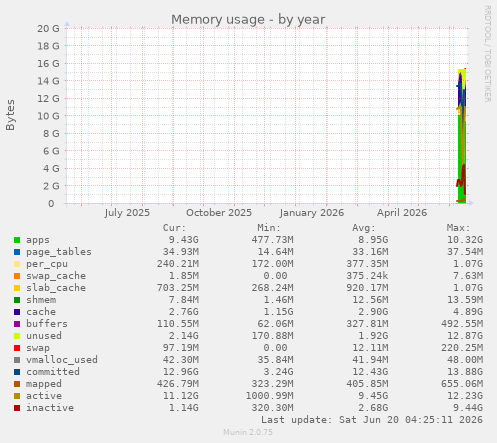Click the navy committed legend swatch

pyautogui.click(x=17, y=372)
